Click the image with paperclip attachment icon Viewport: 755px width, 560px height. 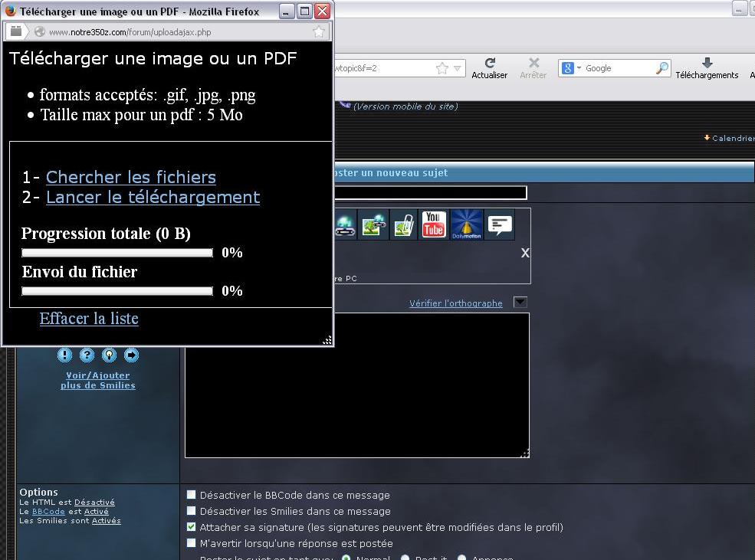(x=404, y=225)
